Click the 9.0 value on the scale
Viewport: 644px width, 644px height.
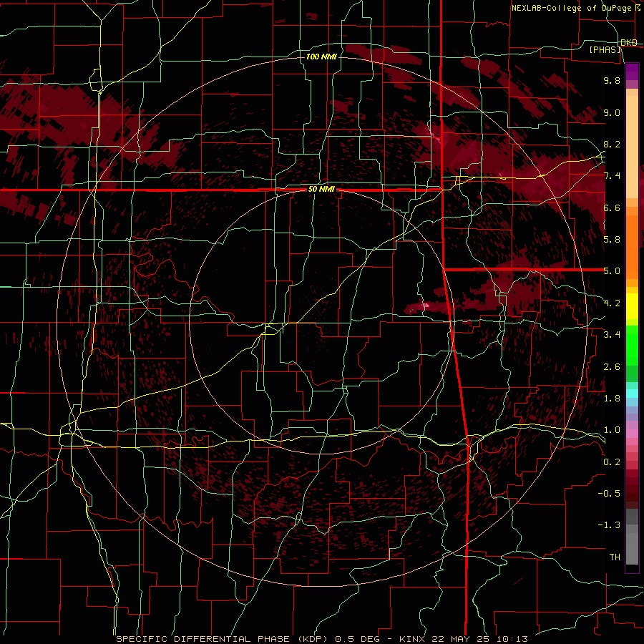612,112
